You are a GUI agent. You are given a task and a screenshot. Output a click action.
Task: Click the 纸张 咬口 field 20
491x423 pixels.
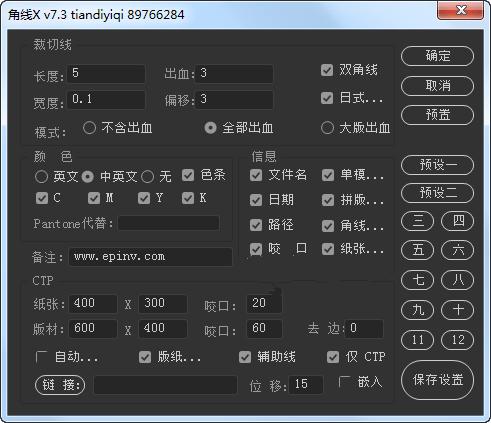[264, 304]
